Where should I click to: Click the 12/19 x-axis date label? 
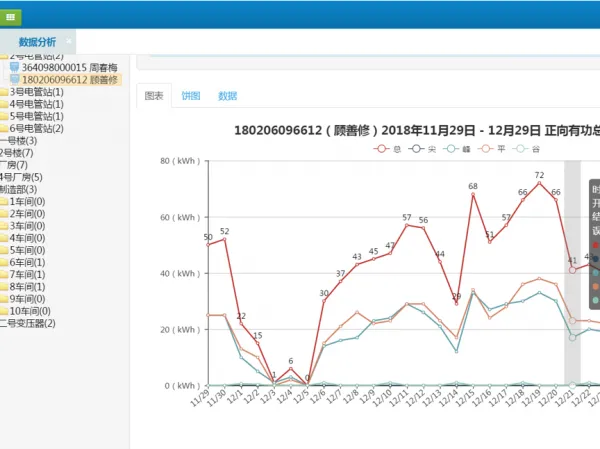pos(532,398)
